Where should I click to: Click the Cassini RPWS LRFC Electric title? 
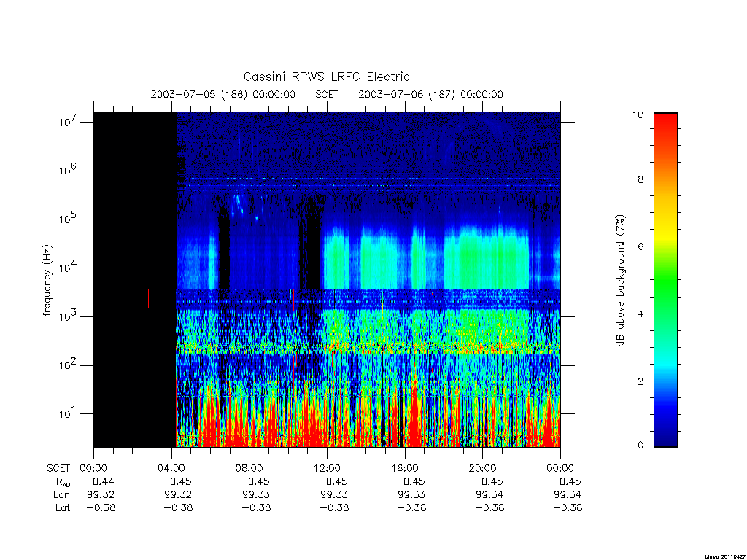[326, 77]
